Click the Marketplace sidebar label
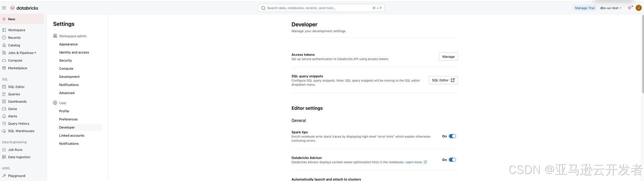 [17, 68]
